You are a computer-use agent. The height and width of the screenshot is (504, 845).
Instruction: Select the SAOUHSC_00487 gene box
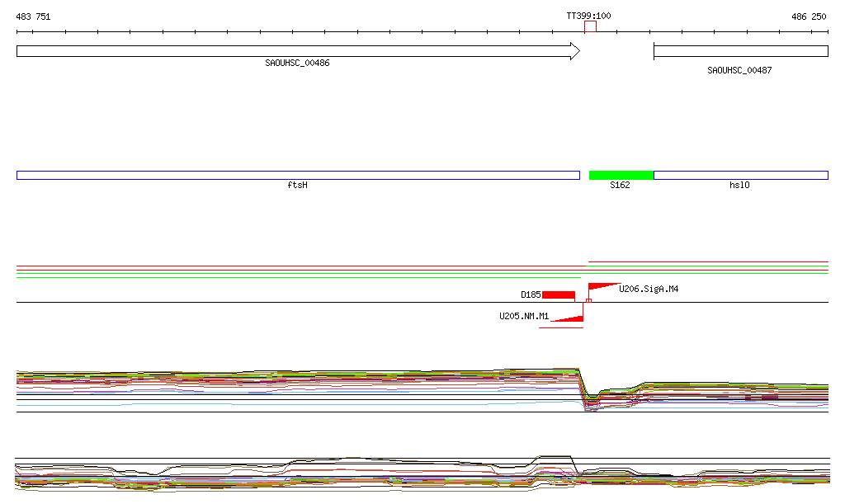click(x=740, y=51)
